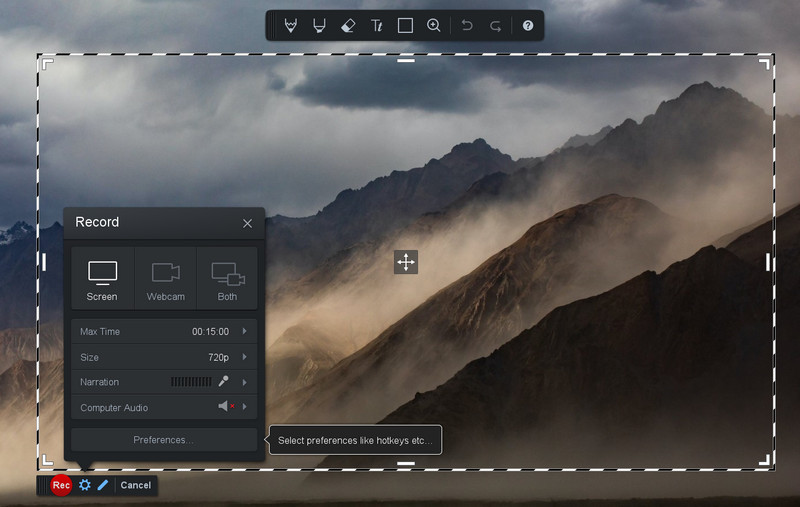Click the Computer Audio label
The height and width of the screenshot is (507, 800).
(x=114, y=408)
